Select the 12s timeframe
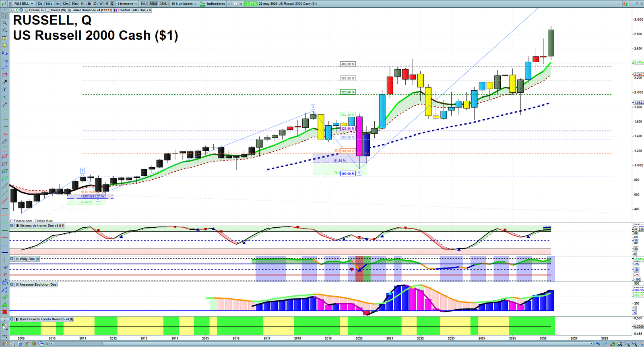 (39, 4)
